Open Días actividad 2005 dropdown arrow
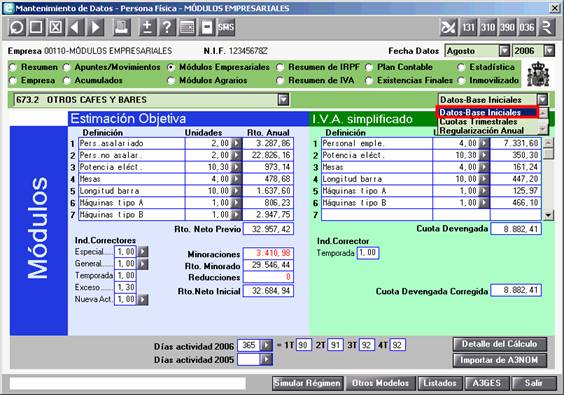 click(266, 359)
